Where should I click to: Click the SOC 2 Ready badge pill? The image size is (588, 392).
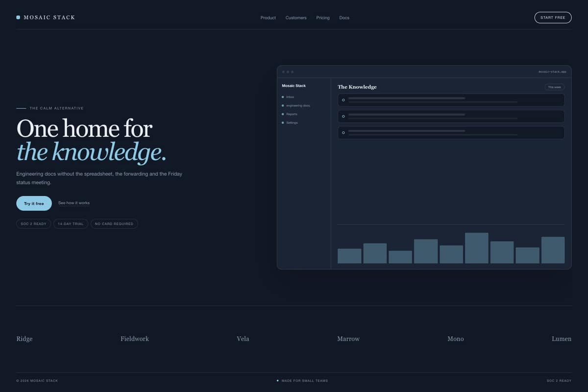coord(33,224)
